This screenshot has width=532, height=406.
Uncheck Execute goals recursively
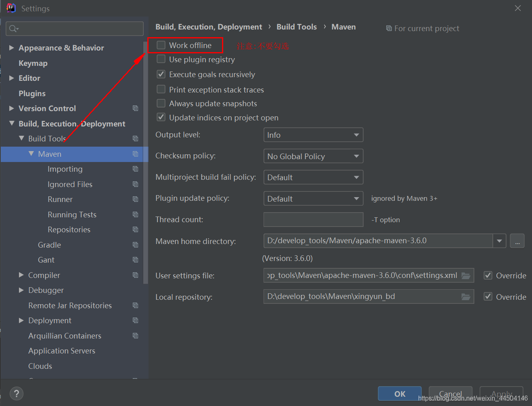pos(161,74)
